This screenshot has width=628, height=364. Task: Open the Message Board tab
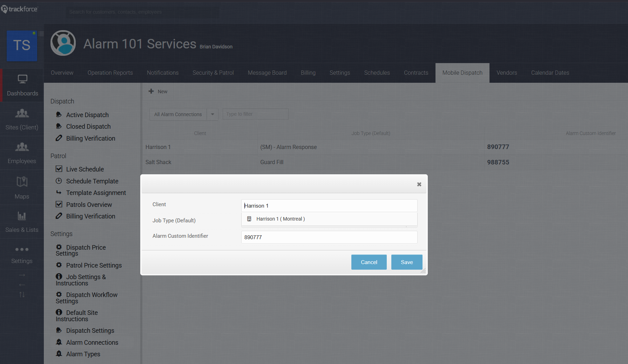point(267,73)
